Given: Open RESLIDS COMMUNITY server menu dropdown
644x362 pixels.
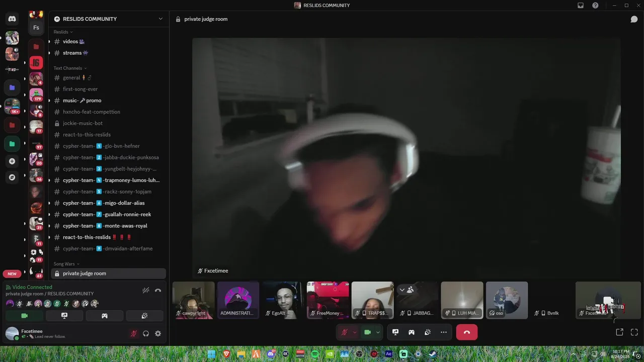Looking at the screenshot, I should pos(160,19).
